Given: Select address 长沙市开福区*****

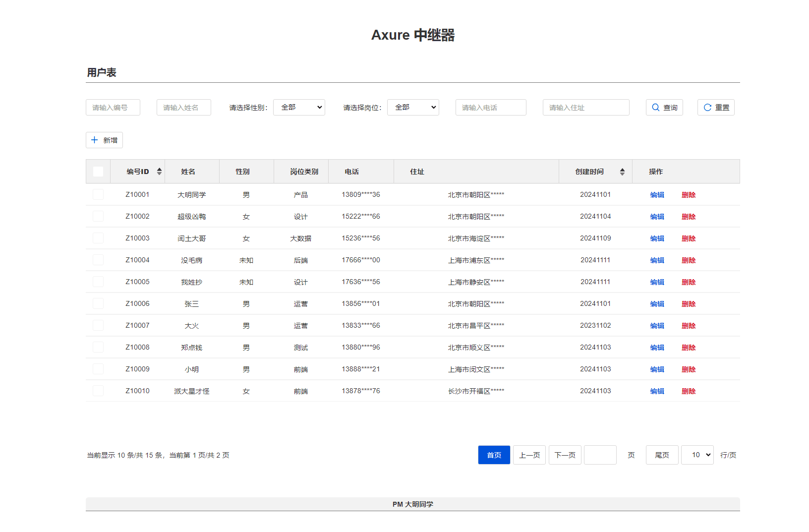Looking at the screenshot, I should pyautogui.click(x=476, y=391).
